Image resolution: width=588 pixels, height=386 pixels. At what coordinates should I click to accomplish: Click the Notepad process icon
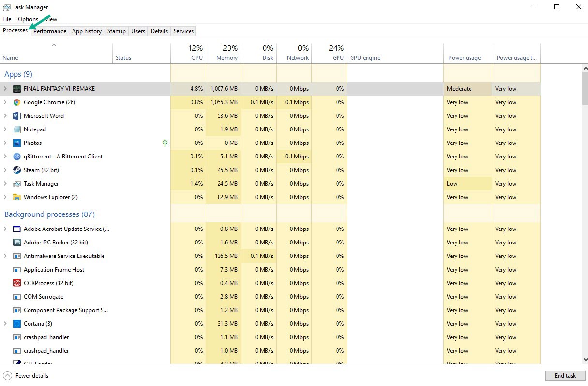click(17, 129)
